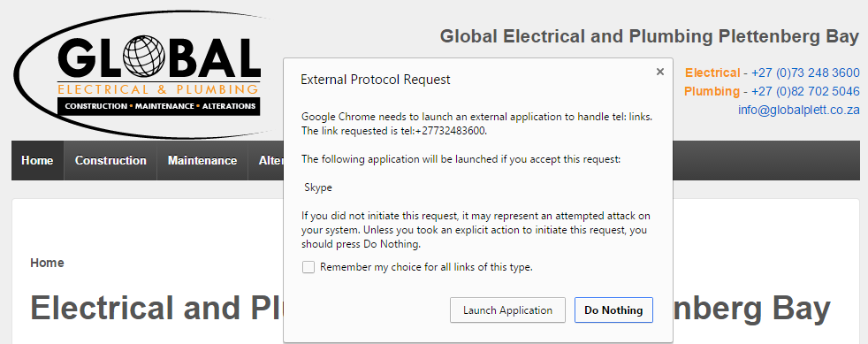
Task: Click the Construction Maintenance Alterations logo banner
Action: tap(159, 106)
